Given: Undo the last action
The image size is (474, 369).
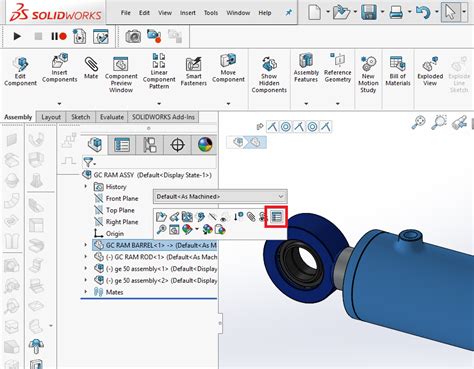Looking at the screenshot, I should (x=423, y=13).
